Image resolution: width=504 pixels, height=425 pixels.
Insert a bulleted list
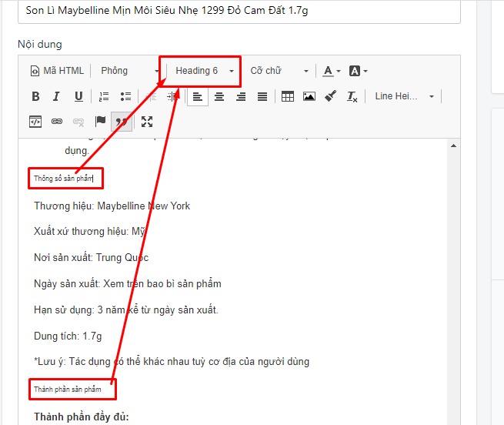point(125,96)
